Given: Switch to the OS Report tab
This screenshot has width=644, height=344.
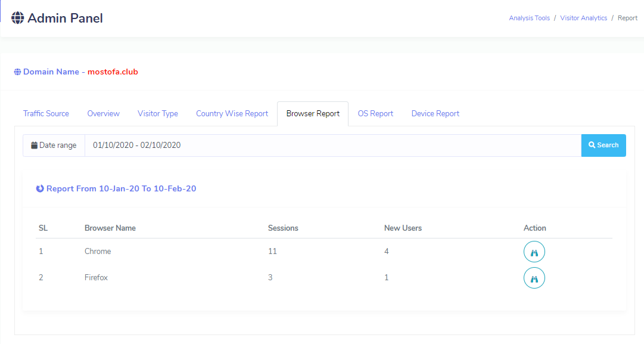Looking at the screenshot, I should (x=375, y=114).
